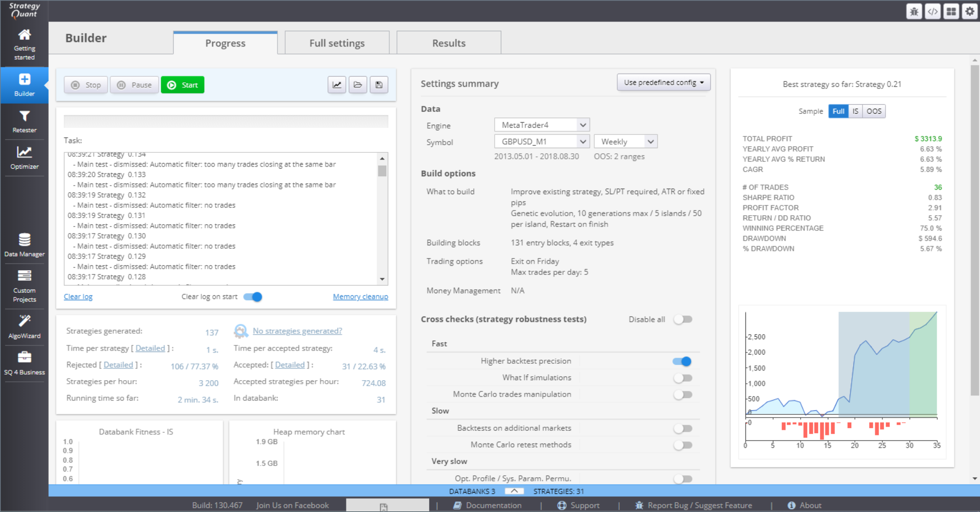Switch to the Results tab

click(449, 43)
